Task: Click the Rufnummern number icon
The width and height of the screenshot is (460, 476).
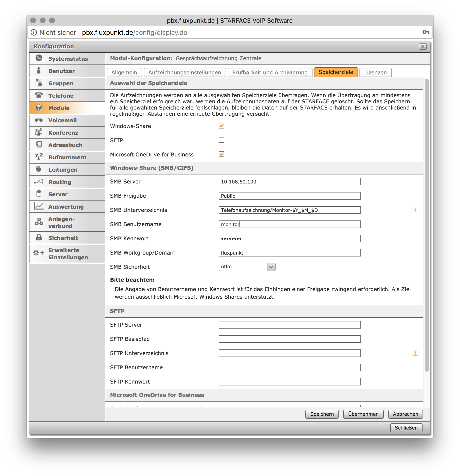Action: tap(39, 157)
